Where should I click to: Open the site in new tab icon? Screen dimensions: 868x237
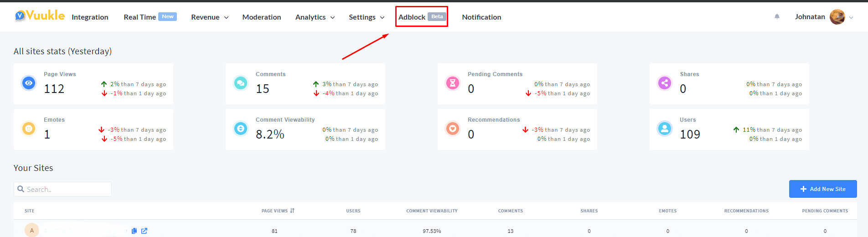coord(144,231)
